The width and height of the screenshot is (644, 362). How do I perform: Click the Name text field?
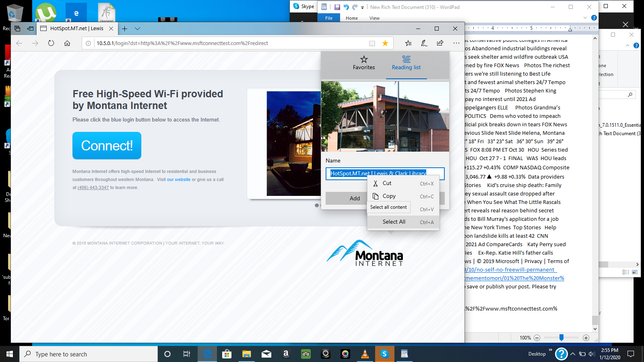(385, 173)
